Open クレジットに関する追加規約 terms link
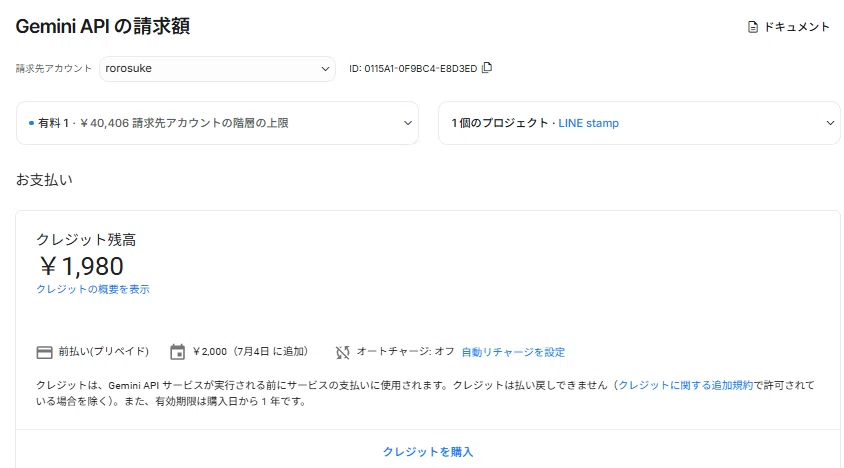The image size is (844, 468). [685, 385]
